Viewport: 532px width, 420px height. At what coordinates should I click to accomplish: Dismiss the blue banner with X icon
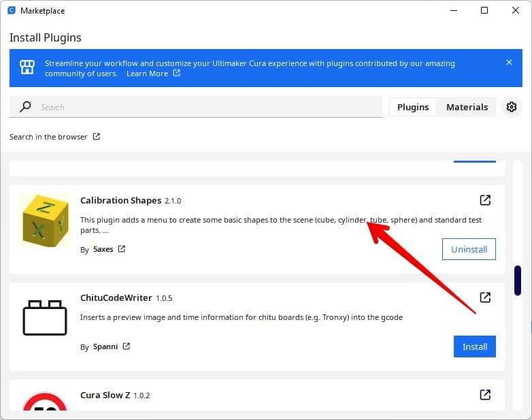coord(509,63)
